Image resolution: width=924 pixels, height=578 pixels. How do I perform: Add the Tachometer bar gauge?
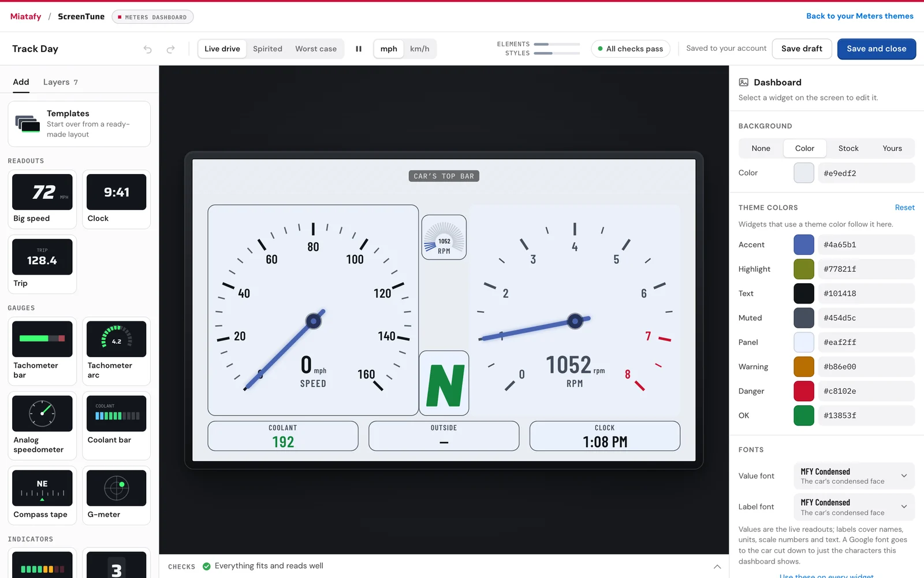(x=42, y=351)
